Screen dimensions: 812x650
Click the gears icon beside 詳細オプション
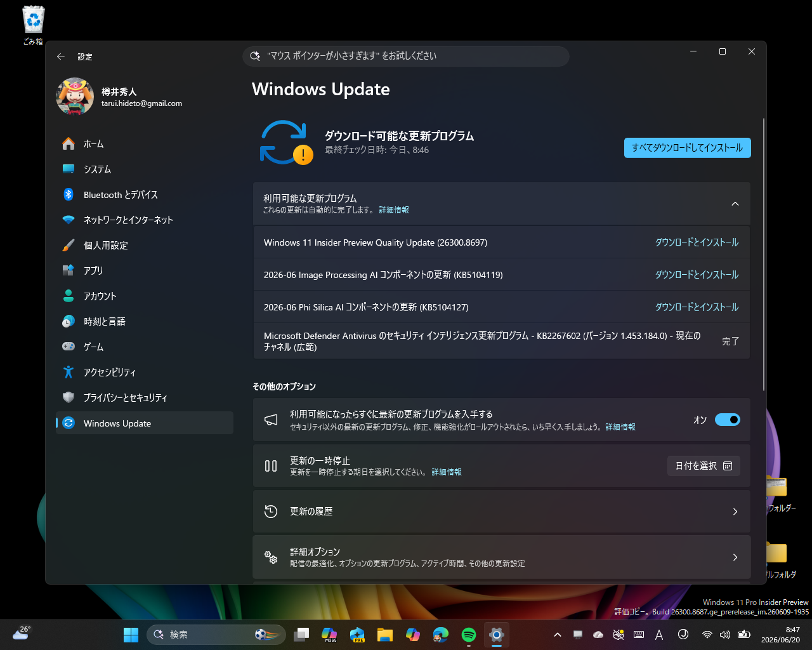[x=271, y=557]
